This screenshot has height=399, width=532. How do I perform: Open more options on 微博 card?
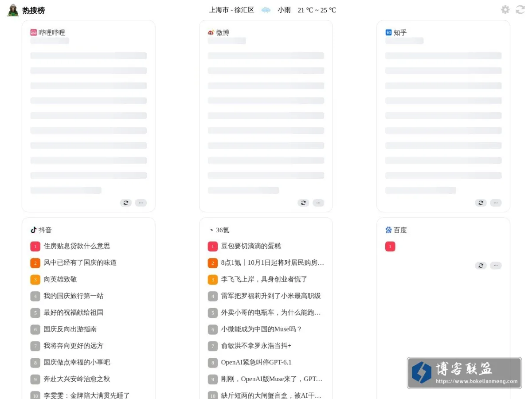(318, 203)
